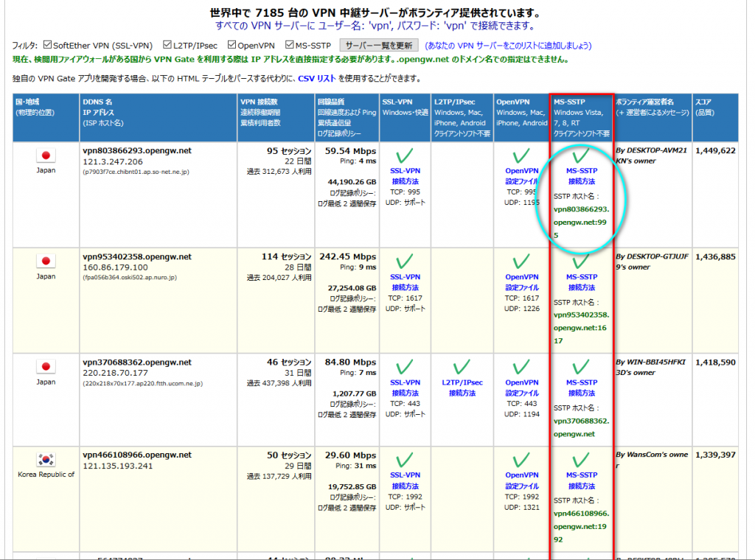The height and width of the screenshot is (560, 755).
Task: Open the CSV リスト link
Action: click(317, 78)
